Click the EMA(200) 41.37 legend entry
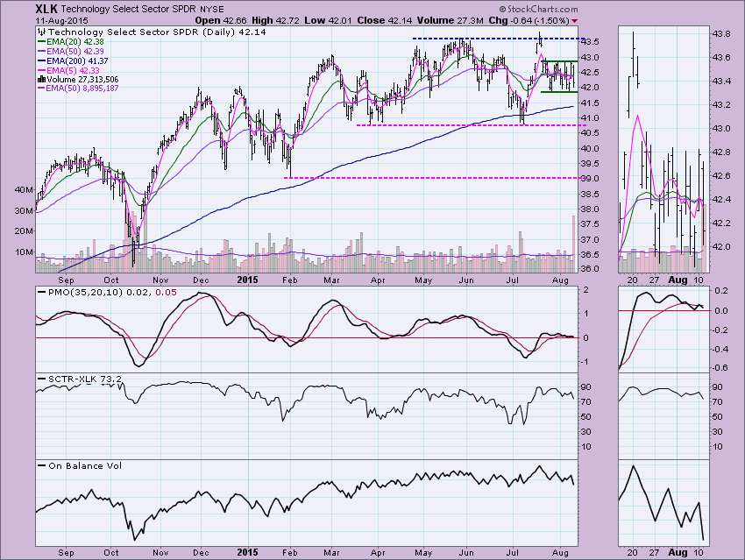 (77, 60)
